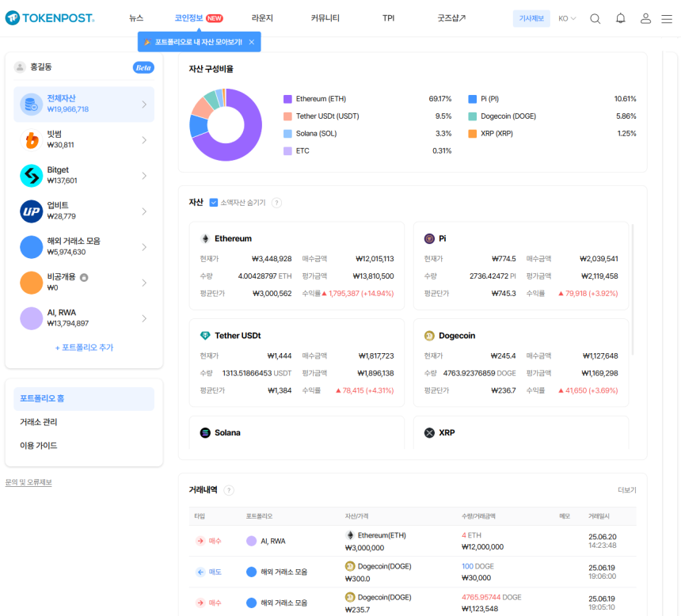Select 거래소 관리 in the sidebar
The width and height of the screenshot is (681, 616).
39,422
